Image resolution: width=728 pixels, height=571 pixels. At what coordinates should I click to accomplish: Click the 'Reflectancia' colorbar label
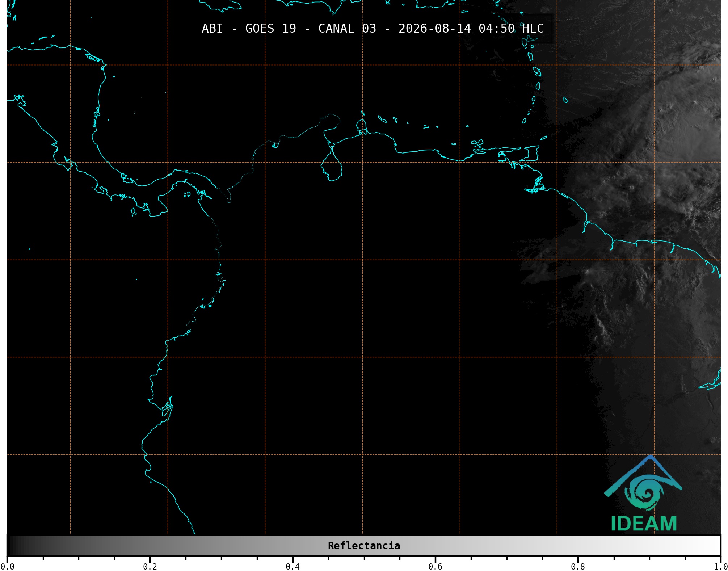coord(364,546)
